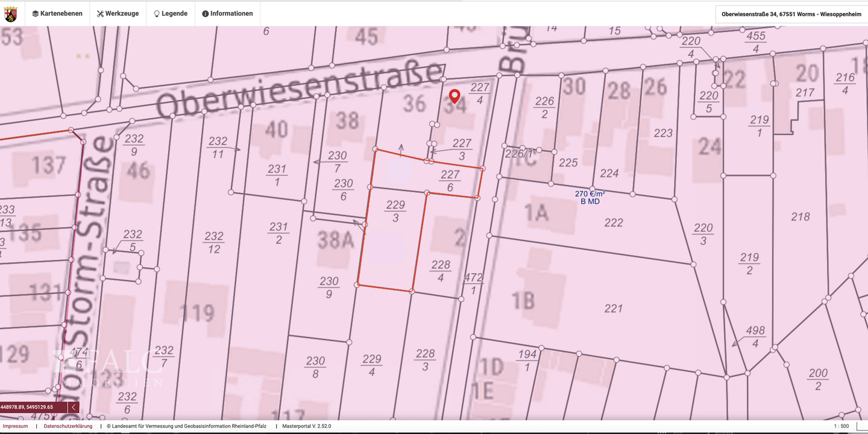Open the Datenschutzerklärung link

pyautogui.click(x=68, y=426)
